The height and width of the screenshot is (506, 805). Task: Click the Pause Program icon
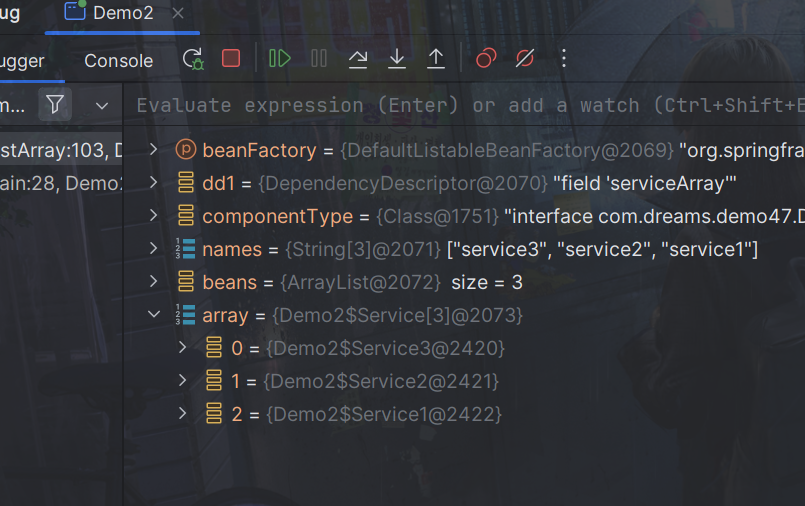point(319,59)
